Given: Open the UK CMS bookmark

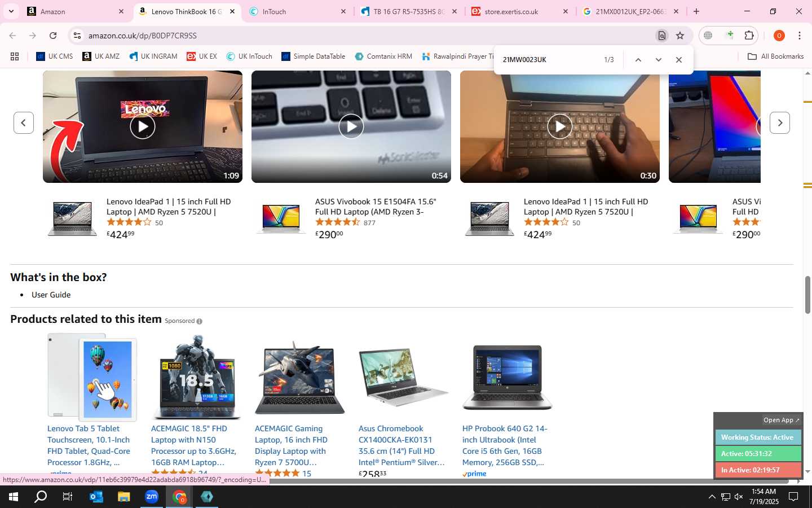Looking at the screenshot, I should (x=55, y=56).
